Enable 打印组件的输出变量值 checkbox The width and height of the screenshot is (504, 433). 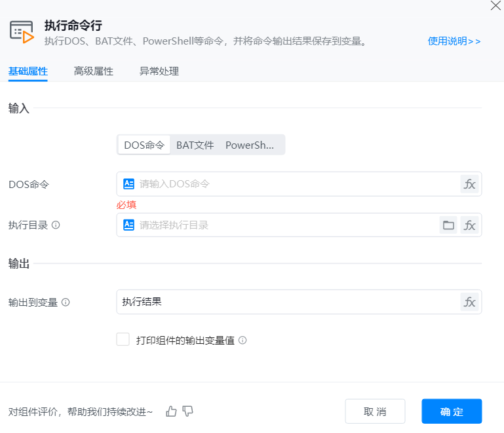point(123,339)
